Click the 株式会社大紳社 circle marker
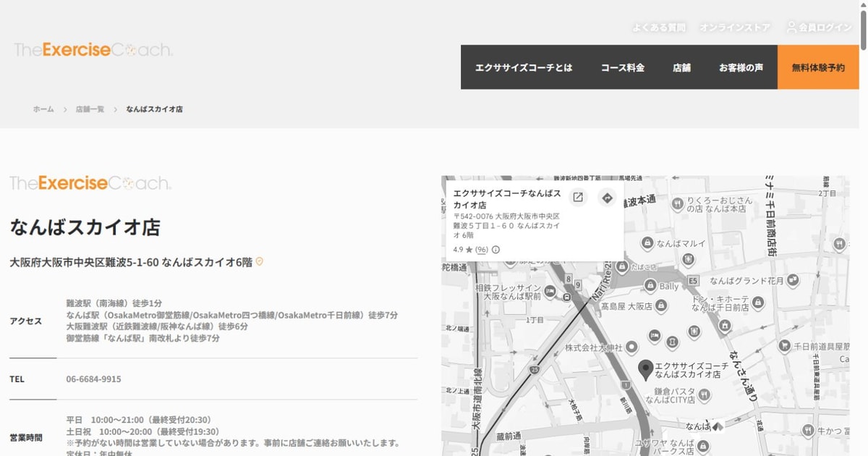868x456 pixels. click(631, 347)
